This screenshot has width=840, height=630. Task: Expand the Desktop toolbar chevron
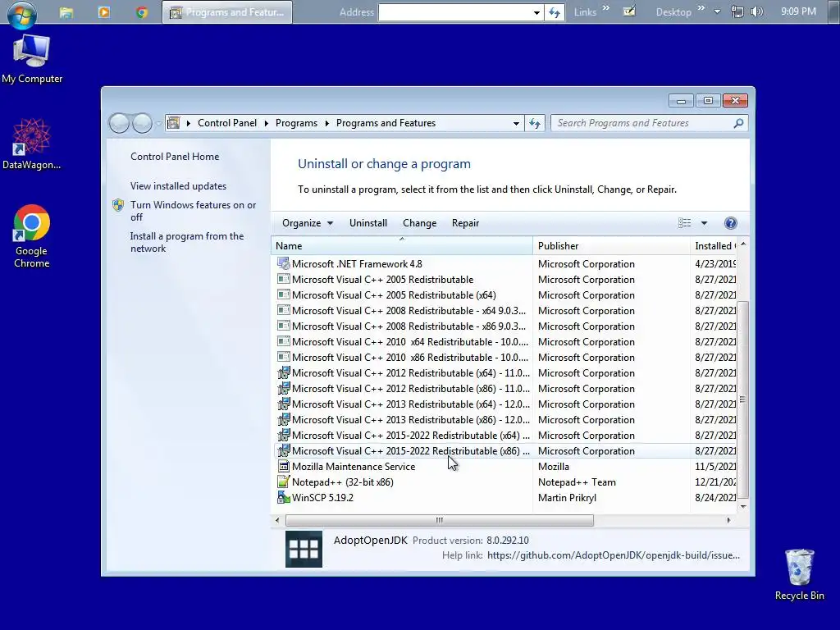pos(701,8)
